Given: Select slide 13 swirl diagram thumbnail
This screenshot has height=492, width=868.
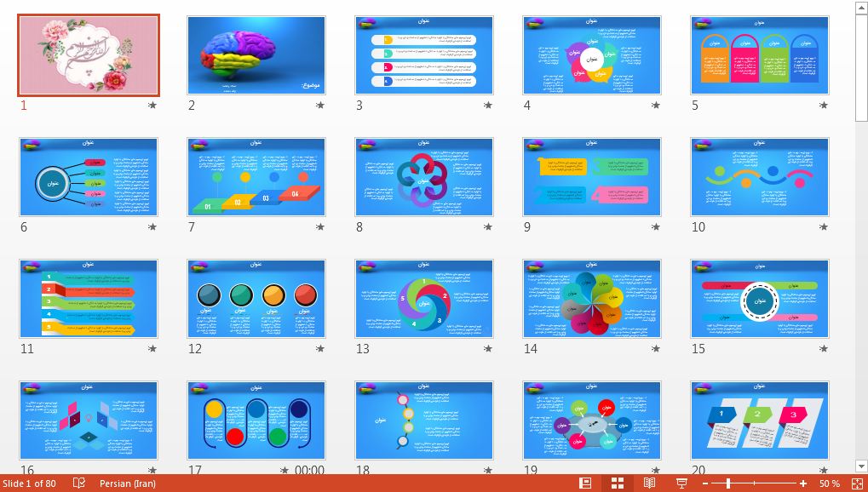Looking at the screenshot, I should 424,299.
